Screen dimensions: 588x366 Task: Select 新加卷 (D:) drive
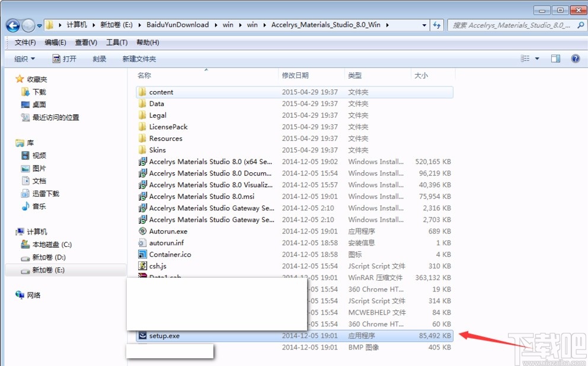click(49, 258)
